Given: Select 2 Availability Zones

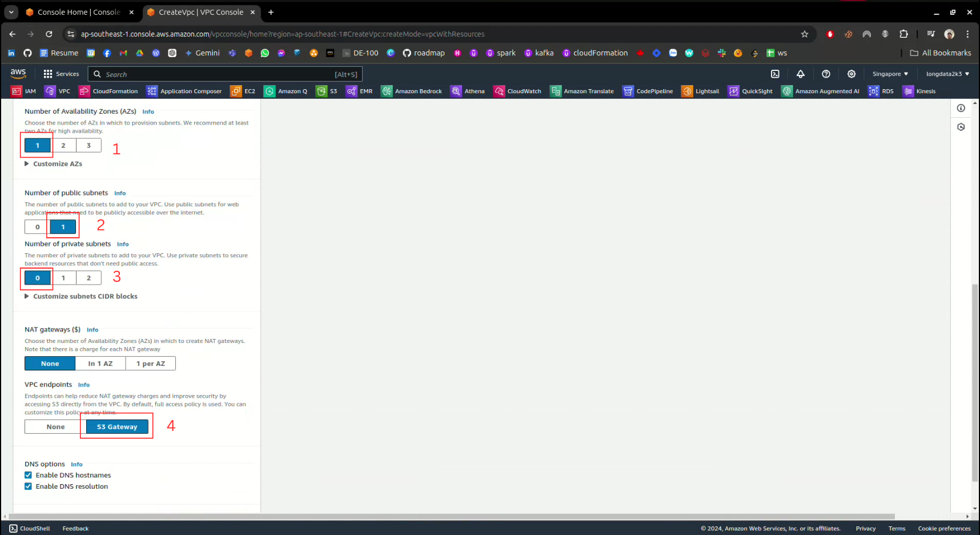Looking at the screenshot, I should [63, 145].
